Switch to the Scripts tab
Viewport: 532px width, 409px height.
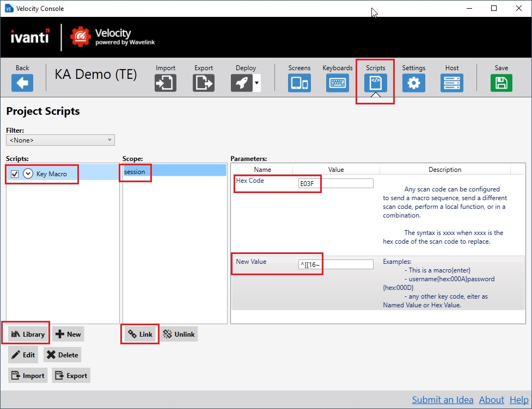[x=375, y=83]
